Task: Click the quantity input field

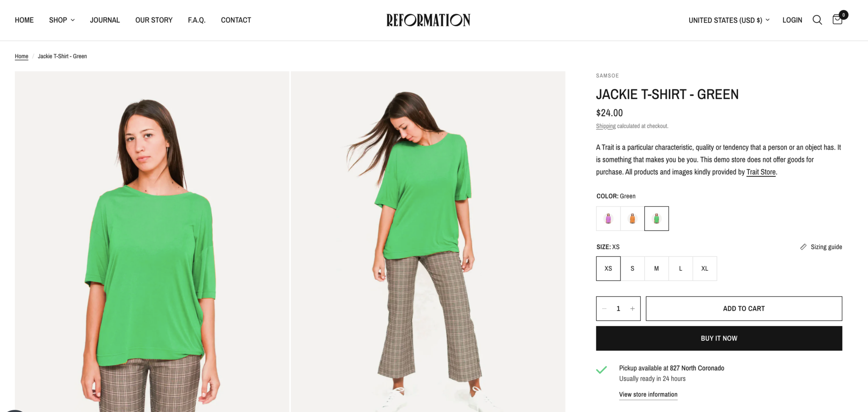Action: (x=618, y=309)
